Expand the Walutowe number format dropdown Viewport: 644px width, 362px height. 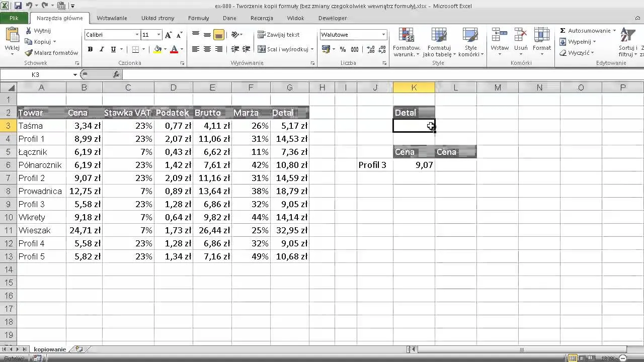pyautogui.click(x=383, y=35)
